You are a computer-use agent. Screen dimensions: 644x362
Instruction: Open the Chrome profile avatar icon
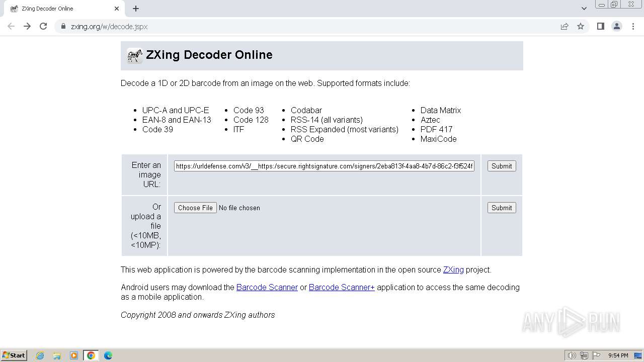616,26
